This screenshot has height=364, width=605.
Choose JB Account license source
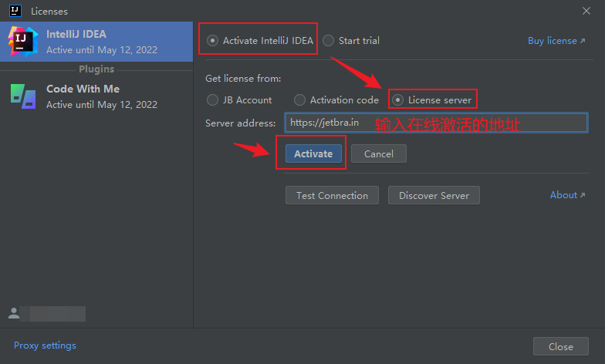click(x=212, y=100)
